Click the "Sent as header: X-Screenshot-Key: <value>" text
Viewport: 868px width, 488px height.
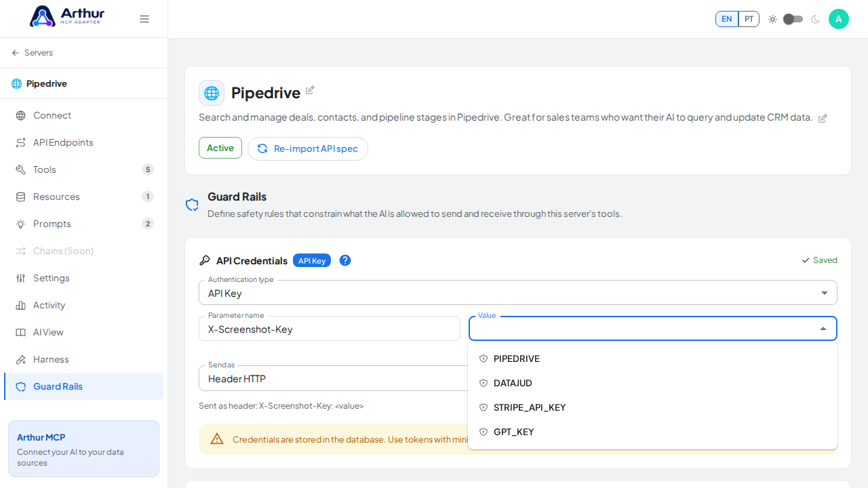coord(281,406)
